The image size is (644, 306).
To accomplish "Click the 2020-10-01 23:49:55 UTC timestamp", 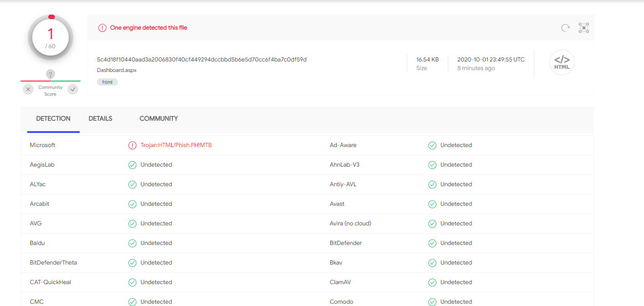I will click(491, 60).
